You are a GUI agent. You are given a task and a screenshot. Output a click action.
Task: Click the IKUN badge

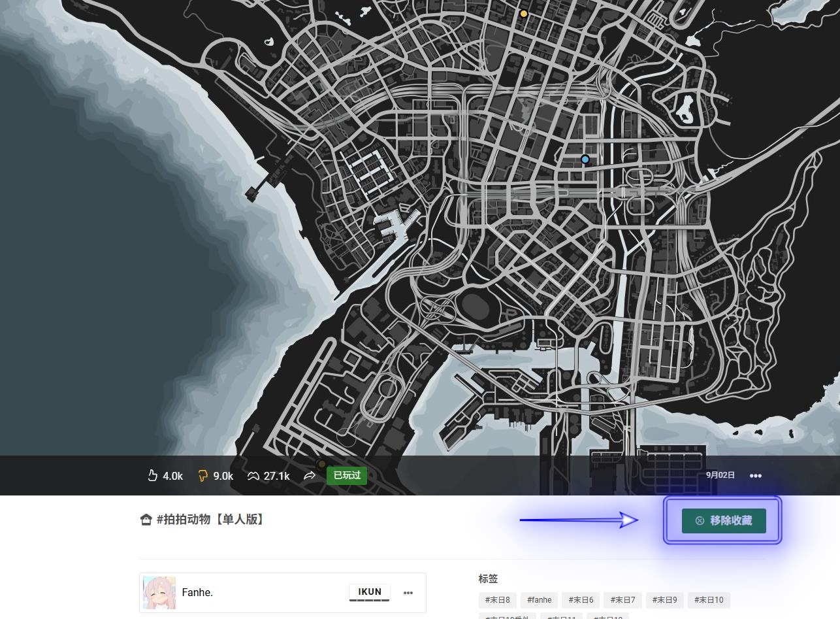[x=370, y=593]
